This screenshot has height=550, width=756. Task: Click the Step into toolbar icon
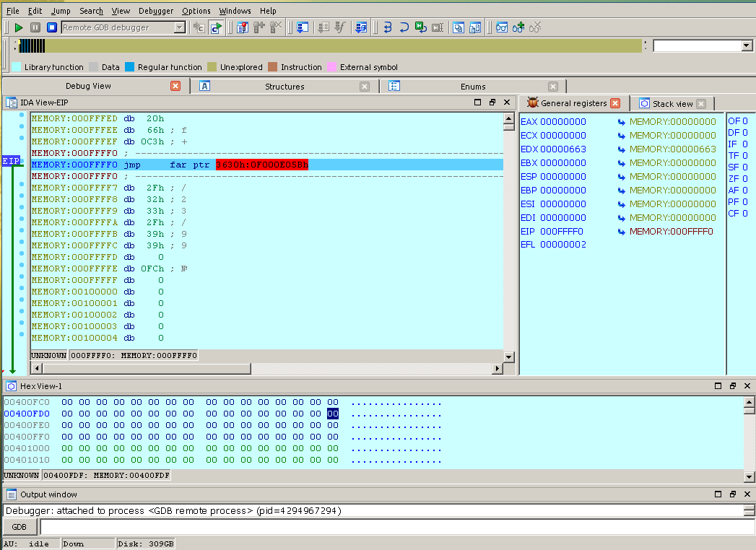(x=387, y=27)
